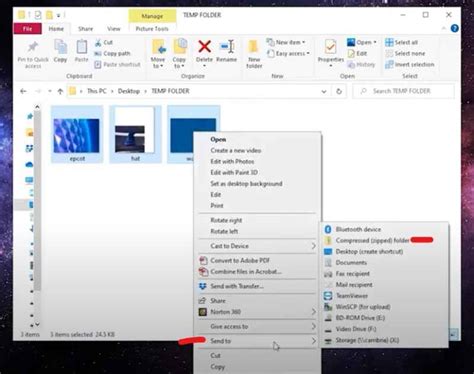
Task: Open the Copy to dropdown
Action: [179, 54]
